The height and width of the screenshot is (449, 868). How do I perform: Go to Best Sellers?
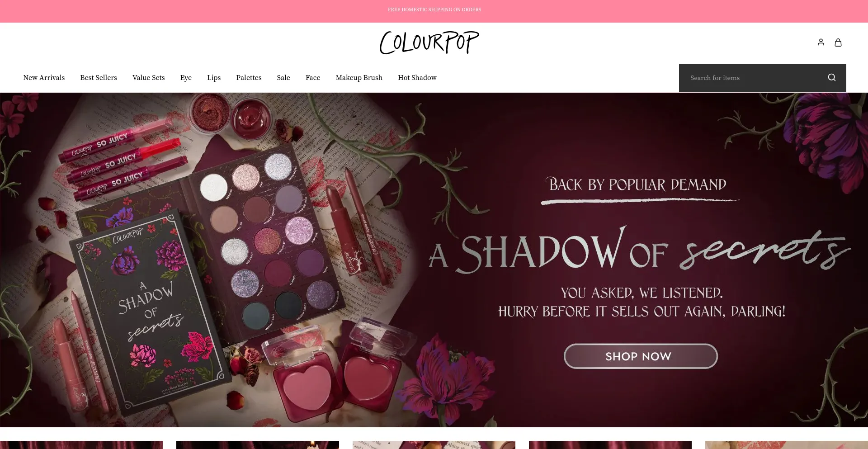tap(99, 78)
